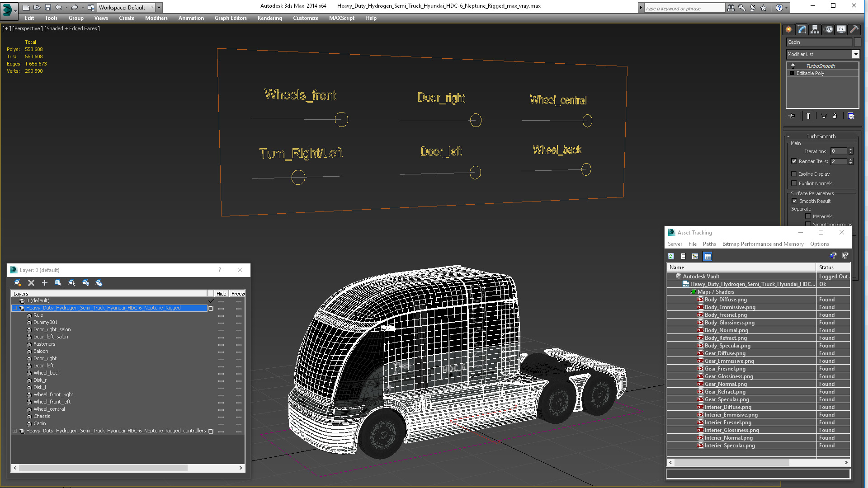Collapse the Neptune_Rigged layer tree
868x488 pixels.
(x=14, y=308)
